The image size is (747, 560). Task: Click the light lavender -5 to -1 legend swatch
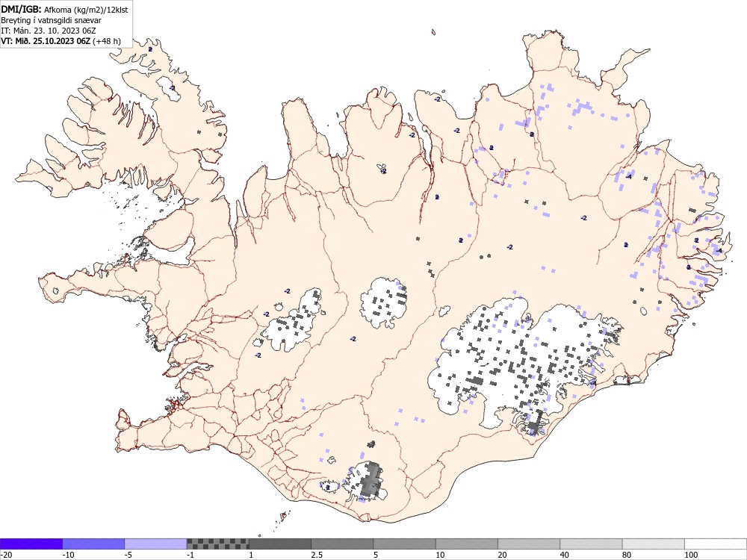click(x=156, y=544)
